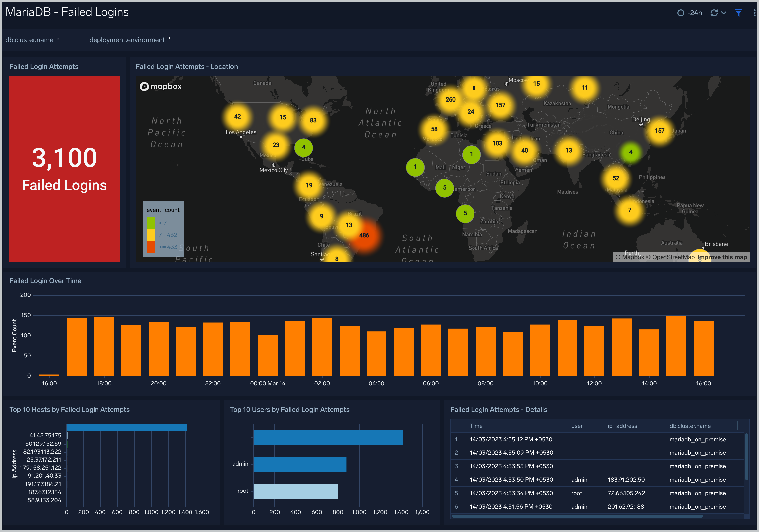Click IP address 72.66.105.242 in row 5

(626, 493)
